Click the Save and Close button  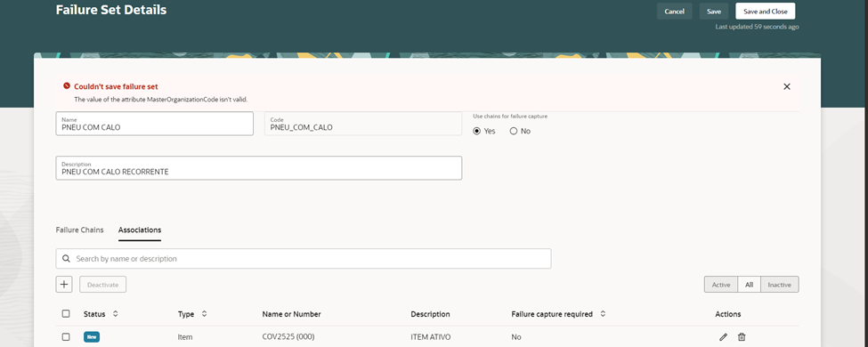pos(765,11)
